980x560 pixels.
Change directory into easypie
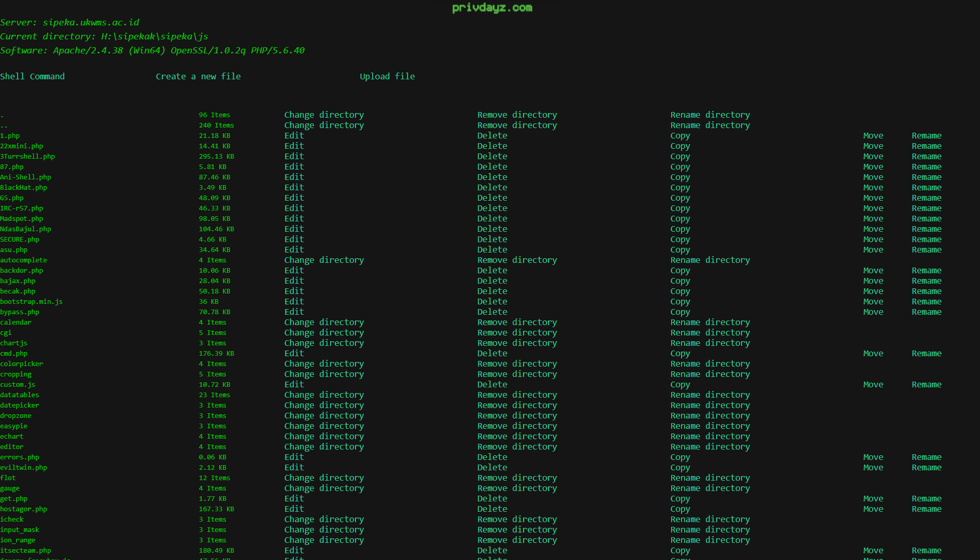[324, 426]
